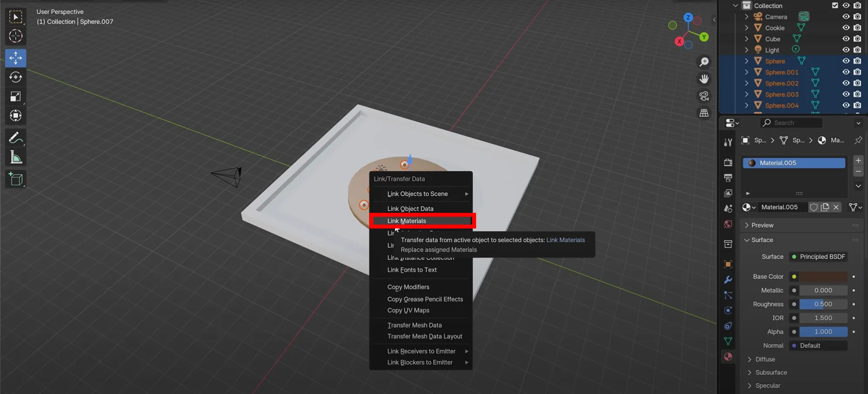Screen dimensions: 868x394
Task: Choose the Add Cube tool
Action: (16, 179)
